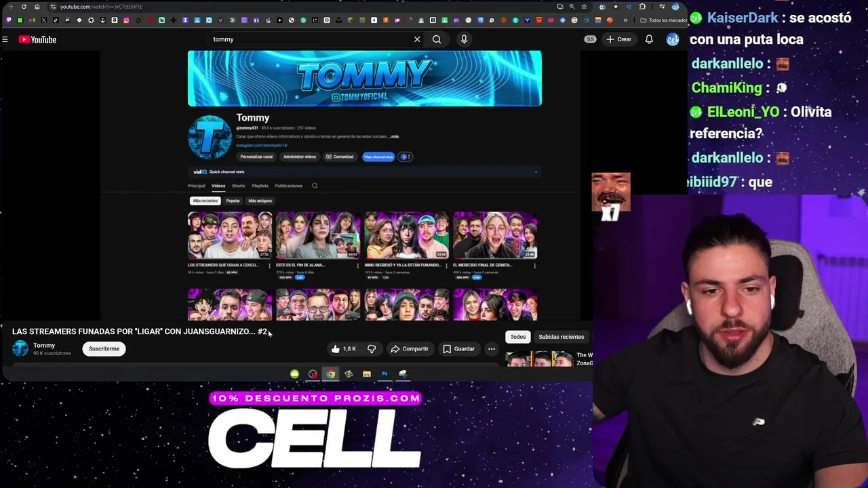Reload the browser page
The image size is (868, 488).
point(24,7)
